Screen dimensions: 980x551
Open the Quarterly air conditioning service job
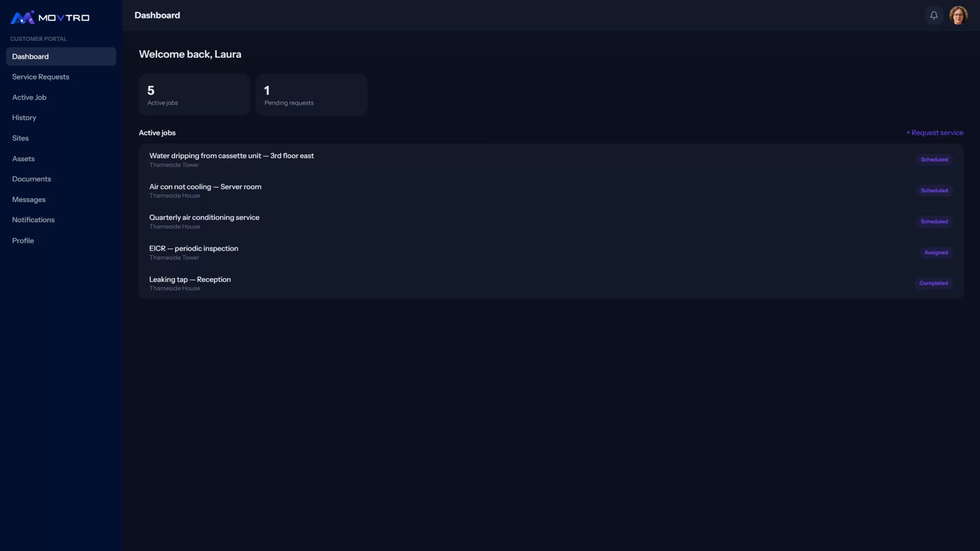pos(551,221)
